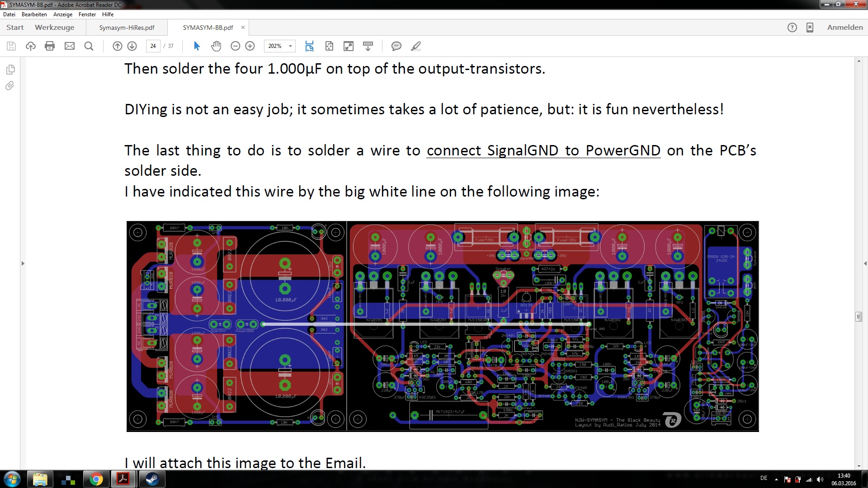Image resolution: width=868 pixels, height=488 pixels.
Task: Click DE language indicator
Action: pyautogui.click(x=764, y=478)
